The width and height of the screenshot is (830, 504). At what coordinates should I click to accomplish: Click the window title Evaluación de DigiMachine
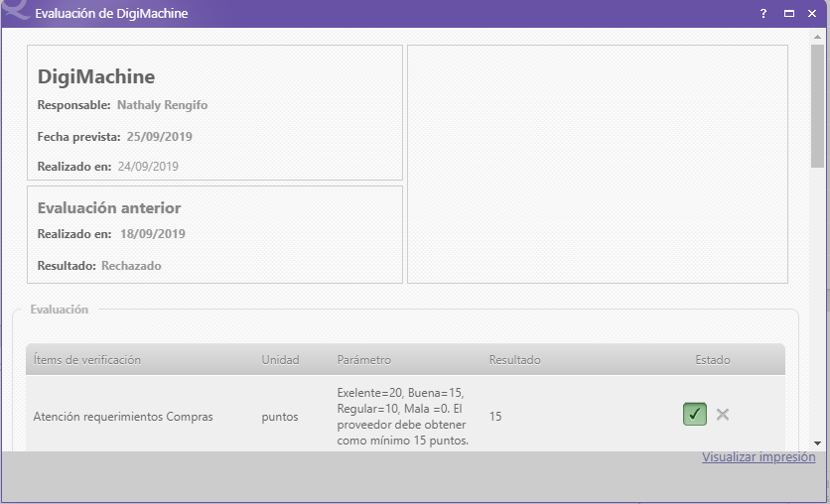111,14
